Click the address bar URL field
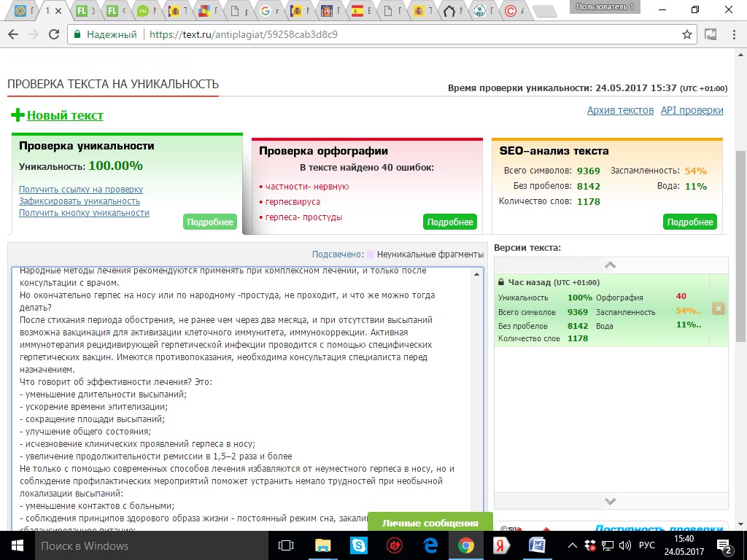This screenshot has height=560, width=747. 381,34
